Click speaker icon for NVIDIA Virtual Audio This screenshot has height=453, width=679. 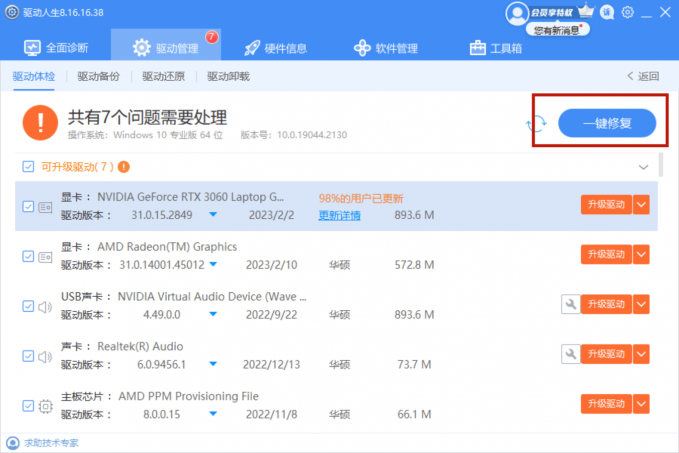click(45, 307)
